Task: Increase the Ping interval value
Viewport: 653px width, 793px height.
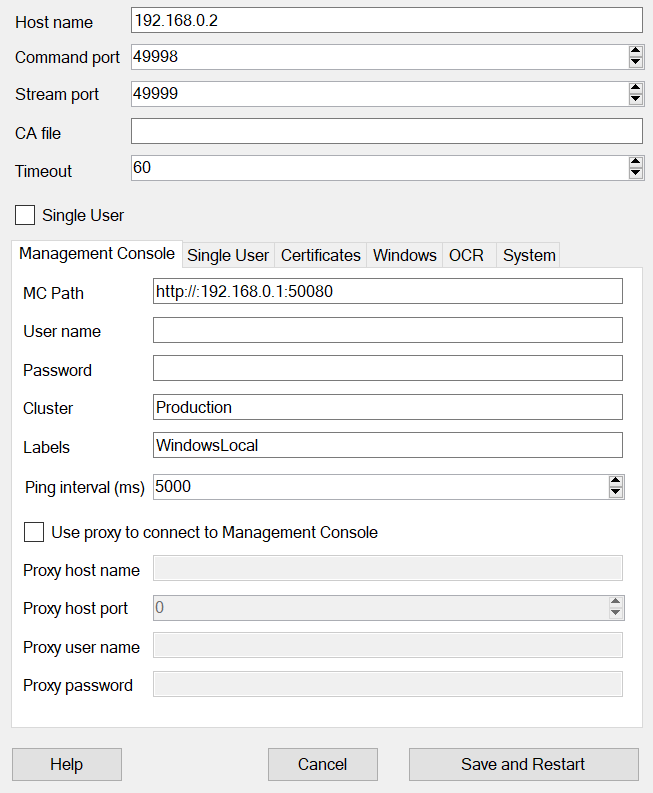Action: point(615,481)
